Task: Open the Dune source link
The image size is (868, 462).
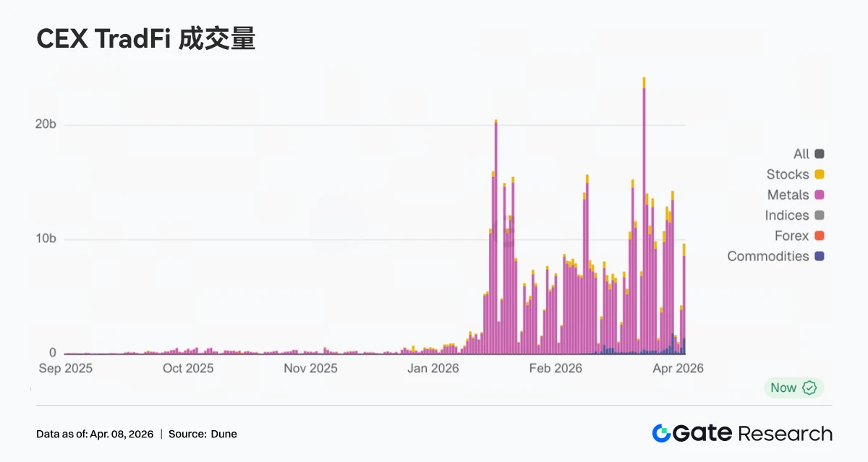Action: [224, 434]
